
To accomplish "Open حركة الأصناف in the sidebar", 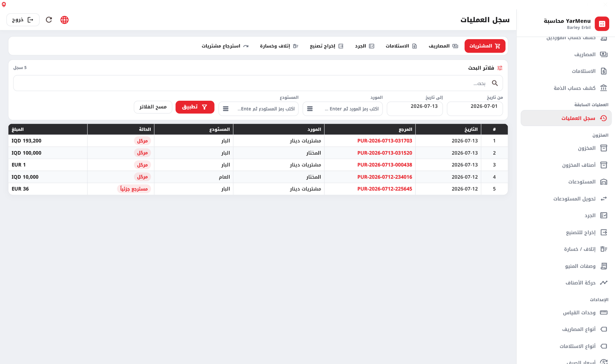I will click(x=566, y=283).
